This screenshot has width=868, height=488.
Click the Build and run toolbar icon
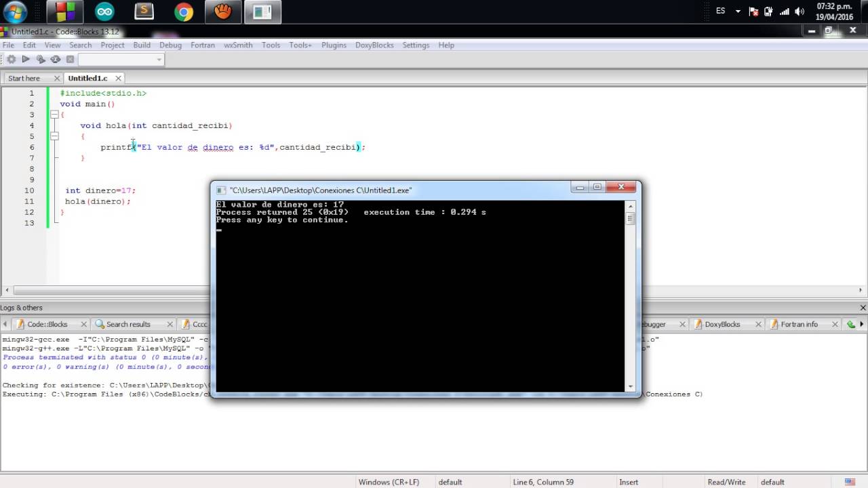pyautogui.click(x=41, y=60)
